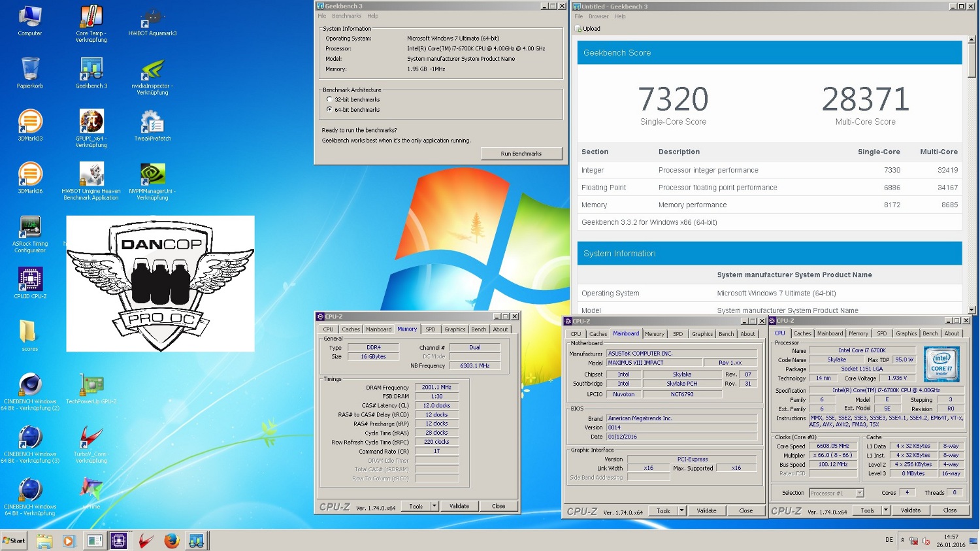
Task: Click Multi-Core score 28371
Action: [865, 99]
